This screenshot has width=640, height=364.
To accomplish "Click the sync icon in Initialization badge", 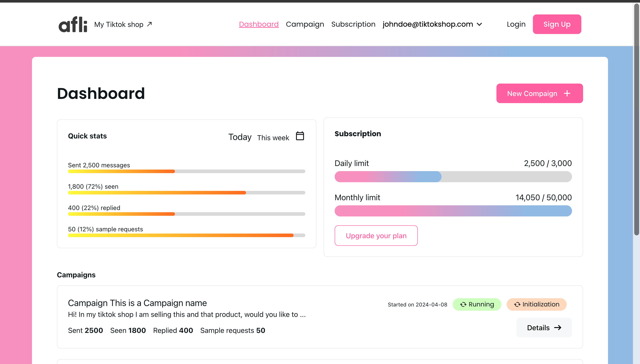I will (x=517, y=304).
